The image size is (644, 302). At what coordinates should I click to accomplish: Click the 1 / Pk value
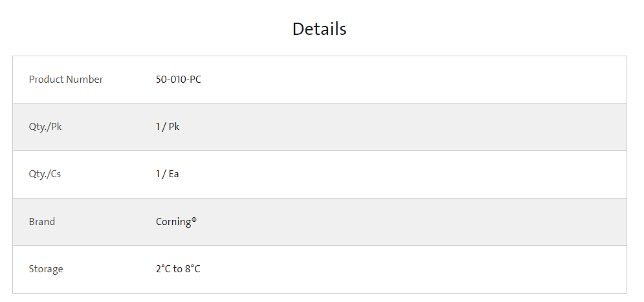[x=168, y=127]
